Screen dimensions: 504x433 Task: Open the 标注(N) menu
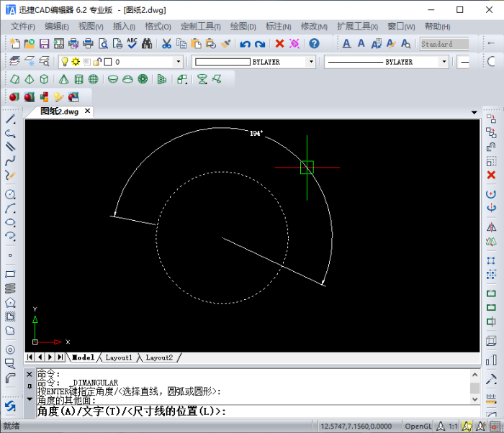pyautogui.click(x=279, y=27)
